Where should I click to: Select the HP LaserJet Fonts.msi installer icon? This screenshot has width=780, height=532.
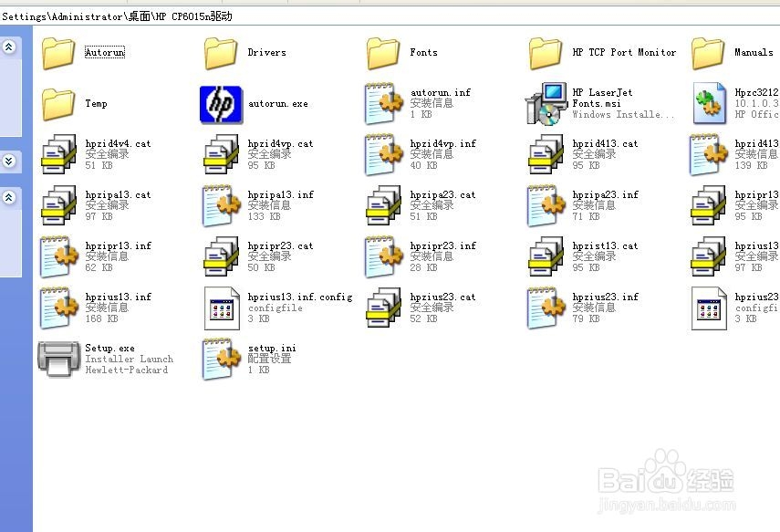click(546, 103)
